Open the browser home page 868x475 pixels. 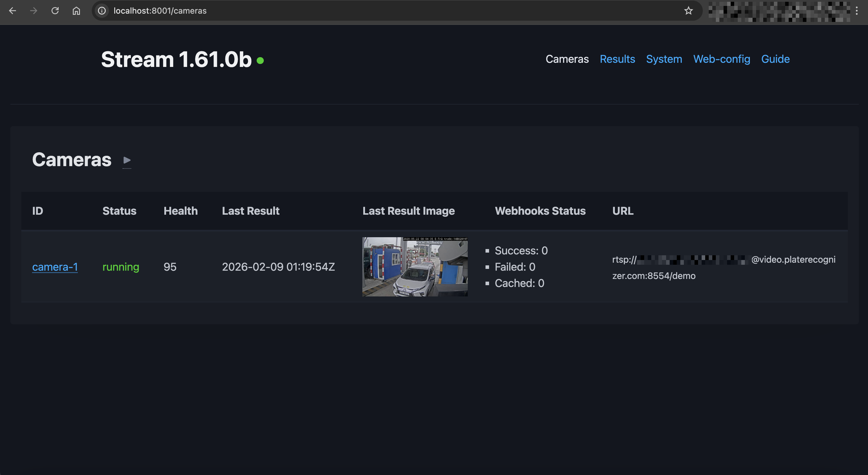click(76, 11)
